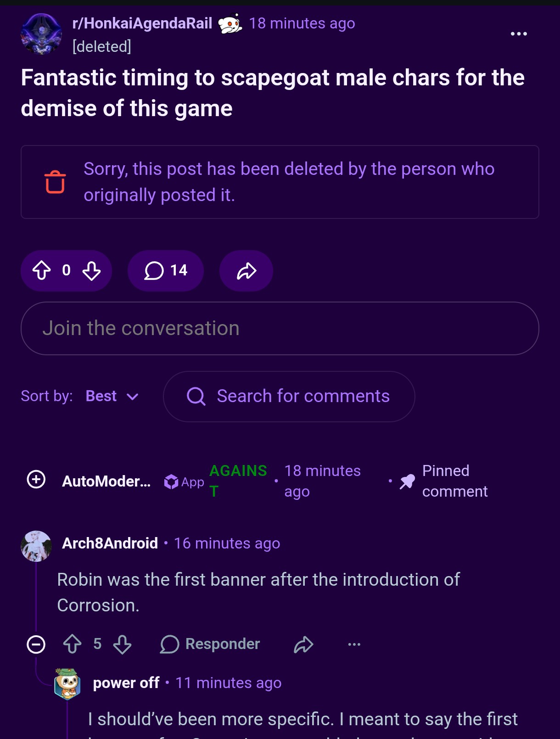
Task: Open power off's user profile
Action: coord(126,683)
